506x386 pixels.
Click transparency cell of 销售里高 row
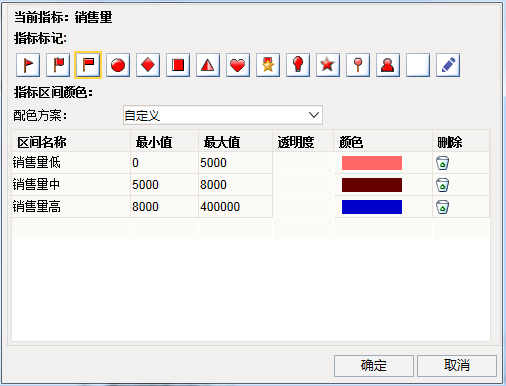click(303, 207)
